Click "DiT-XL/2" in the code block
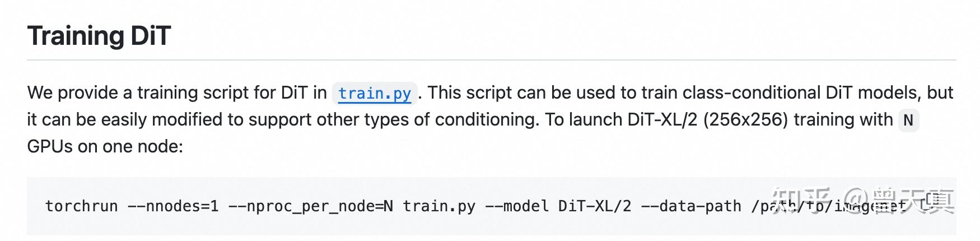The height and width of the screenshot is (241, 980). pos(594,206)
